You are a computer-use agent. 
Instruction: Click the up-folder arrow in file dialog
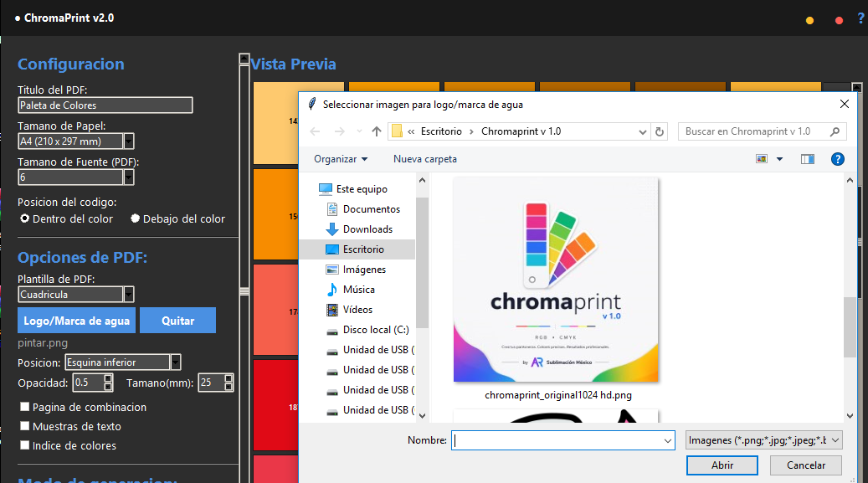coord(377,131)
